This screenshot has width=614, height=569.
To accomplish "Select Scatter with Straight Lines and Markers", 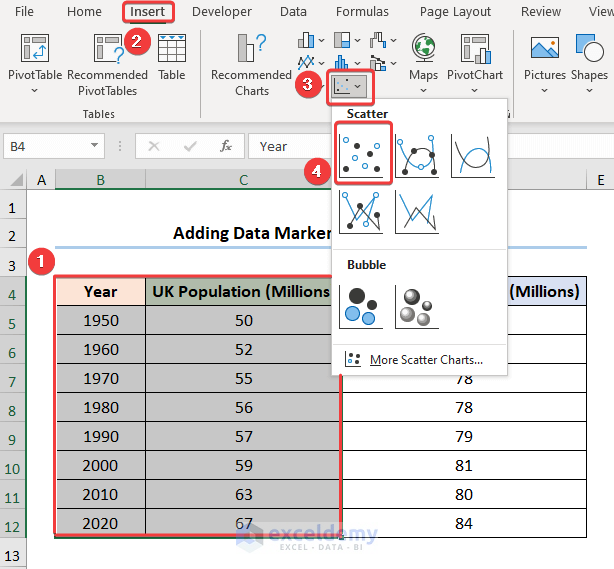I will [x=364, y=211].
